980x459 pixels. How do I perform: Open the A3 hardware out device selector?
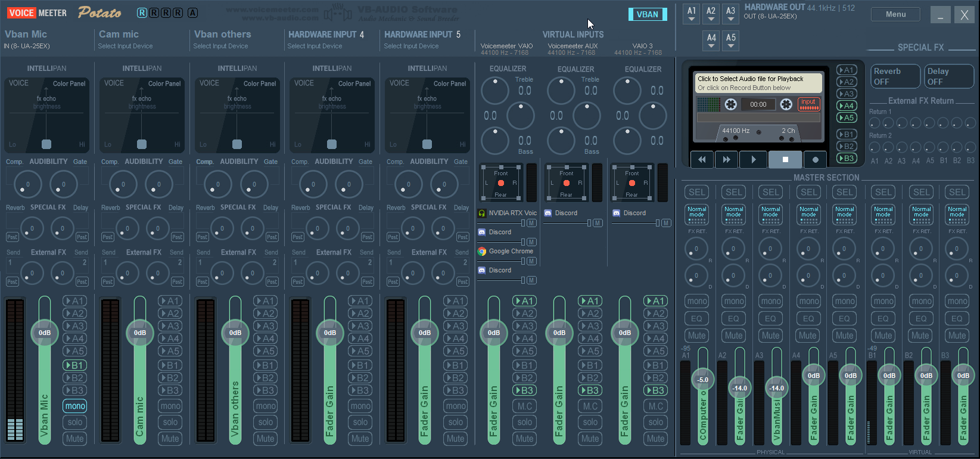click(730, 14)
